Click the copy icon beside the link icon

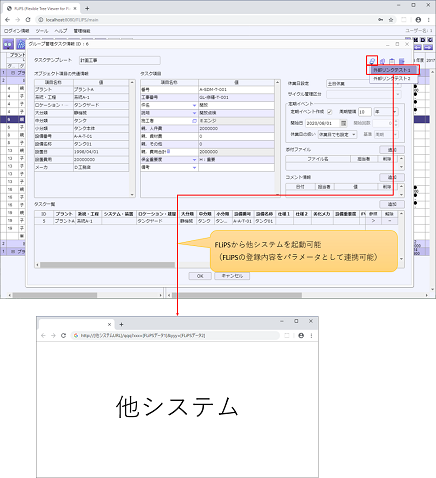pos(382,61)
